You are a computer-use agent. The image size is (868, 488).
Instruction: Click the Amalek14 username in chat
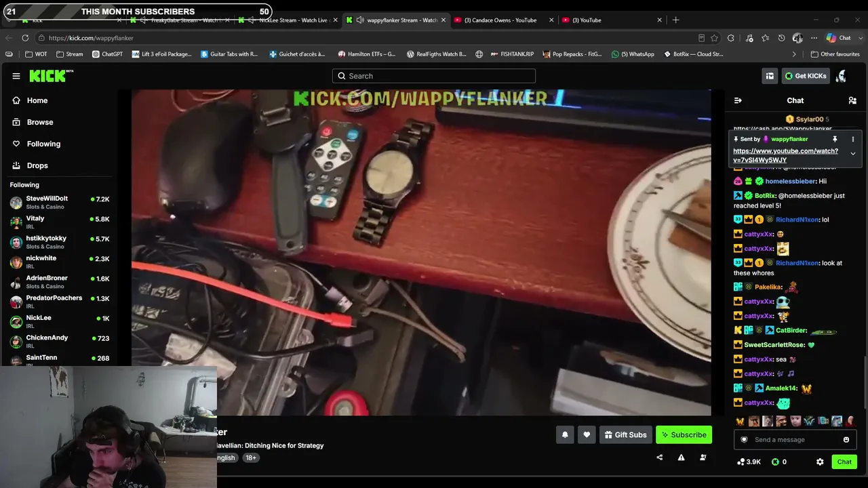point(781,388)
